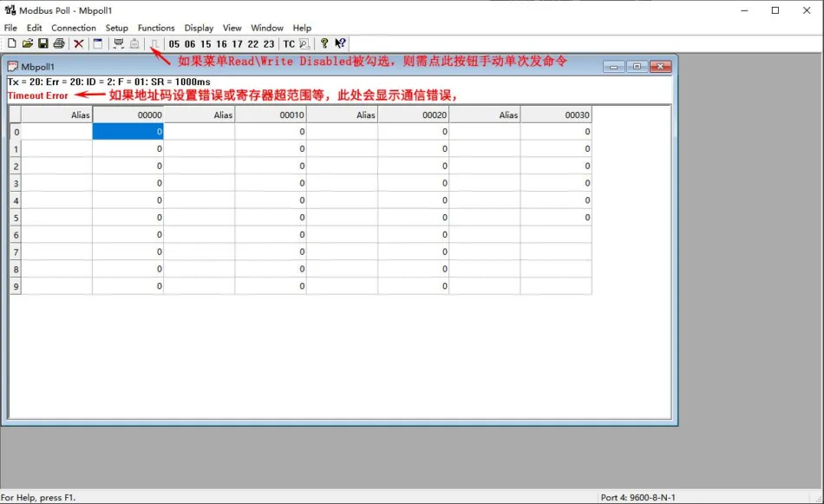Image resolution: width=824 pixels, height=504 pixels.
Task: Select row 8 value under column 00000
Action: tap(128, 269)
